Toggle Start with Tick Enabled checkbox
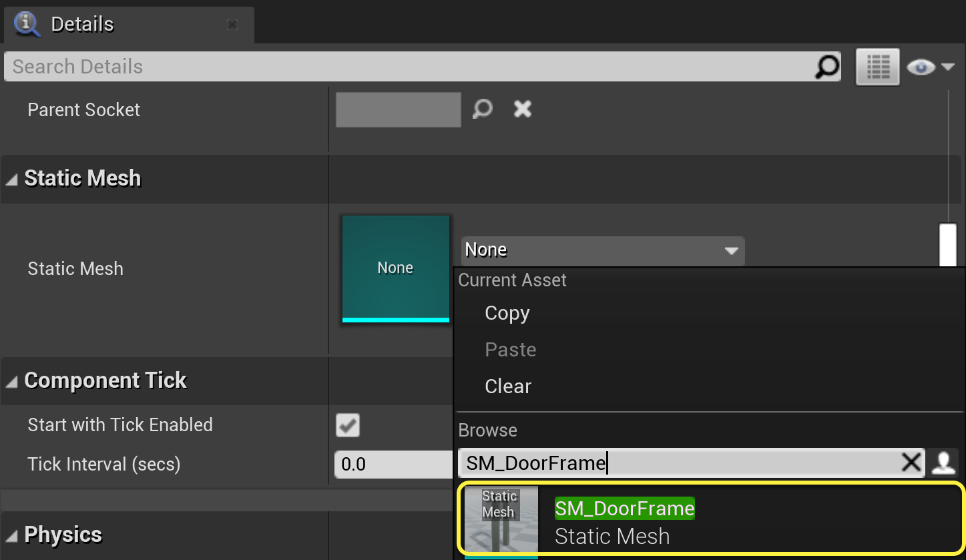 348,425
